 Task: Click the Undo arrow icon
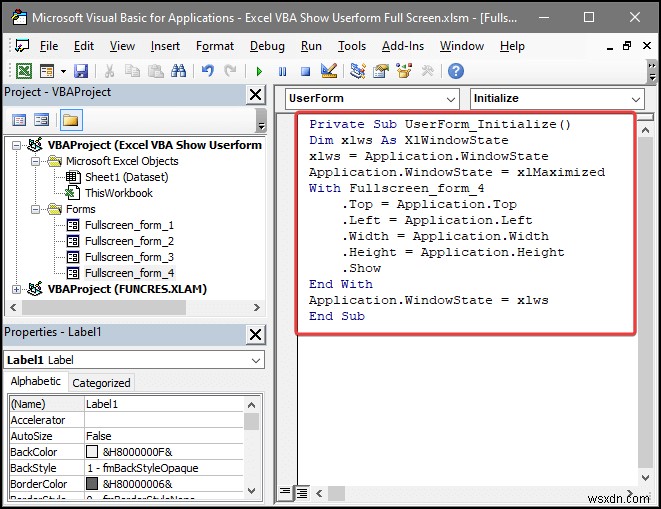[x=207, y=71]
